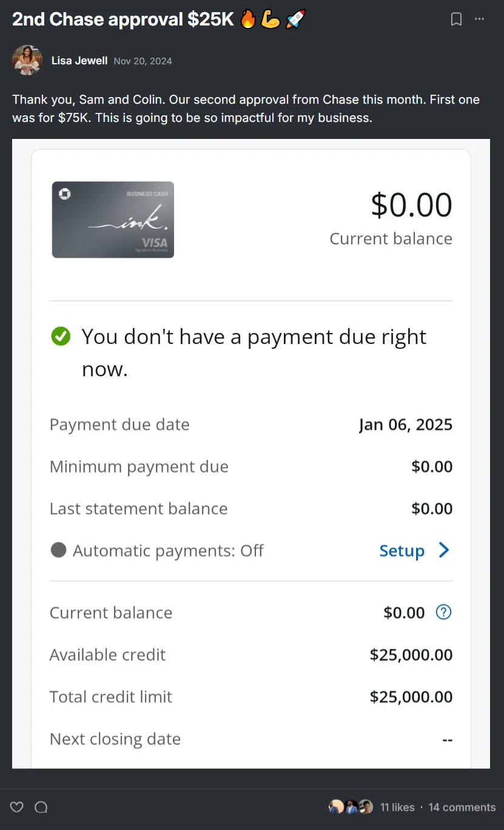Click the Automatic payments off indicator dot

(x=58, y=550)
